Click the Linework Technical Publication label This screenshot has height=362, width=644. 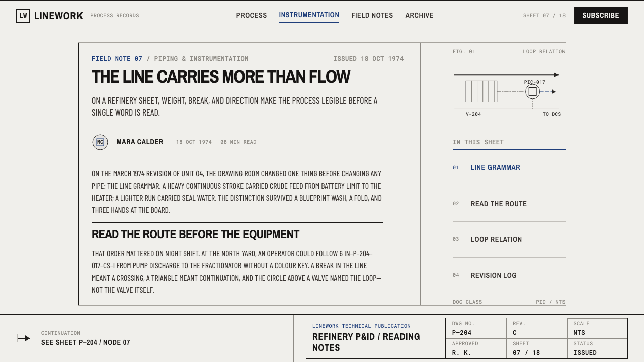(361, 326)
